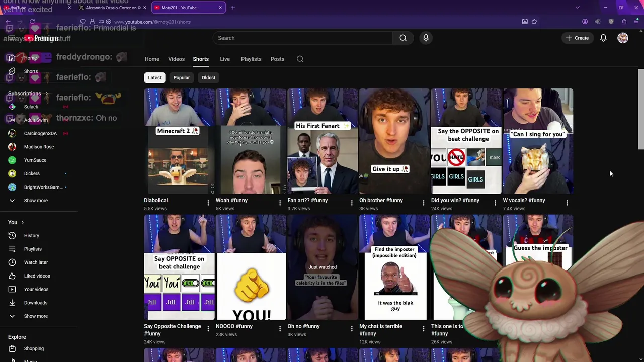
Task: Click the Create button
Action: tap(577, 38)
